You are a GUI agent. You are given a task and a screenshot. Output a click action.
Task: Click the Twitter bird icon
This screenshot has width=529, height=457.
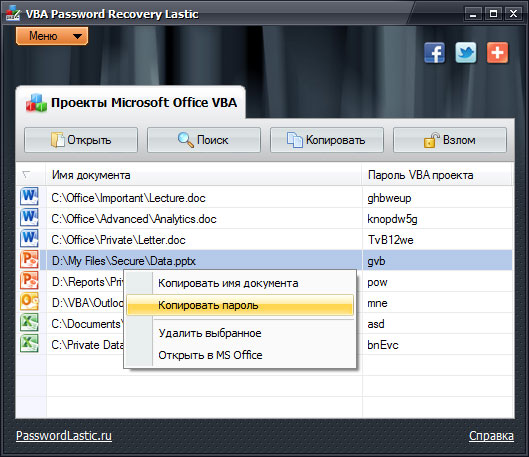coord(466,53)
